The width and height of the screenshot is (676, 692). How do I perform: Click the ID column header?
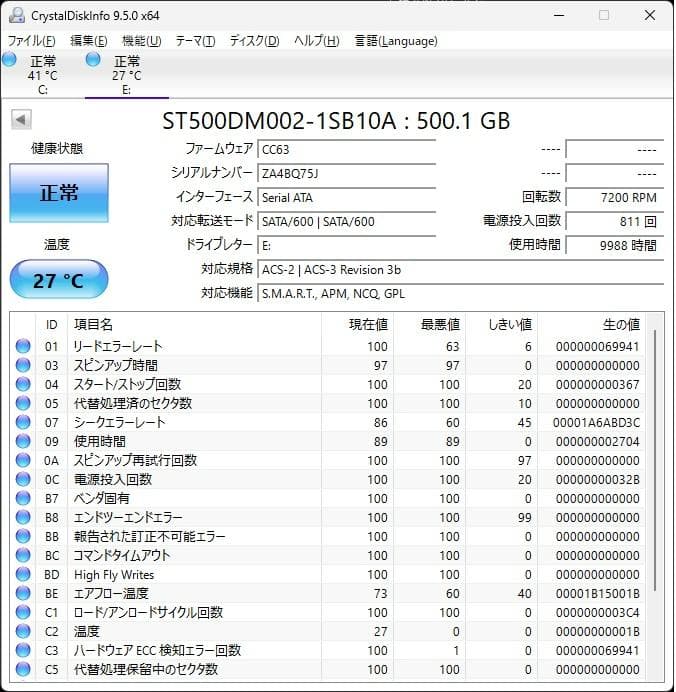pyautogui.click(x=52, y=325)
